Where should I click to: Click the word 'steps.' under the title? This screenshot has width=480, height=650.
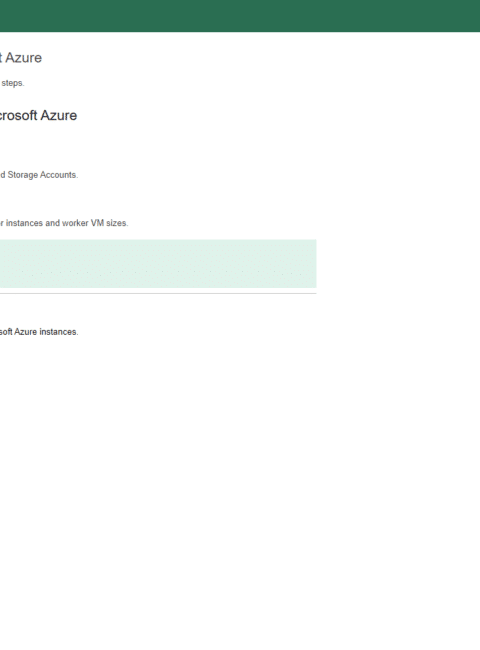tap(13, 83)
